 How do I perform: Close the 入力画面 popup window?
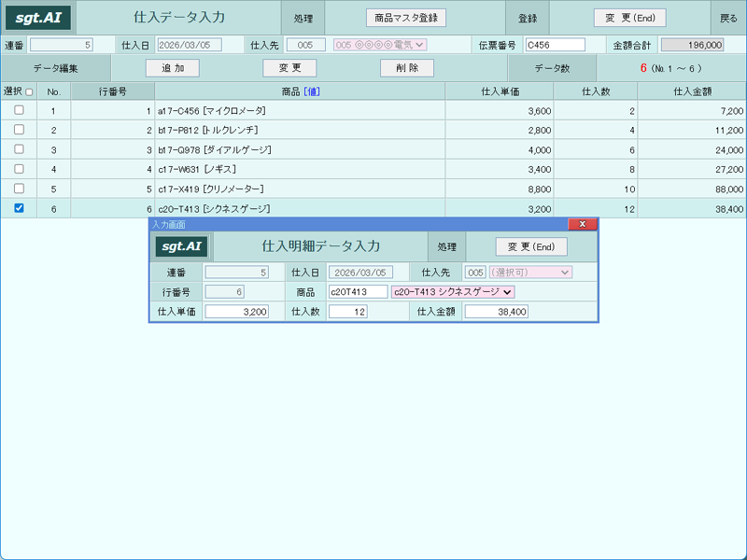pos(582,224)
